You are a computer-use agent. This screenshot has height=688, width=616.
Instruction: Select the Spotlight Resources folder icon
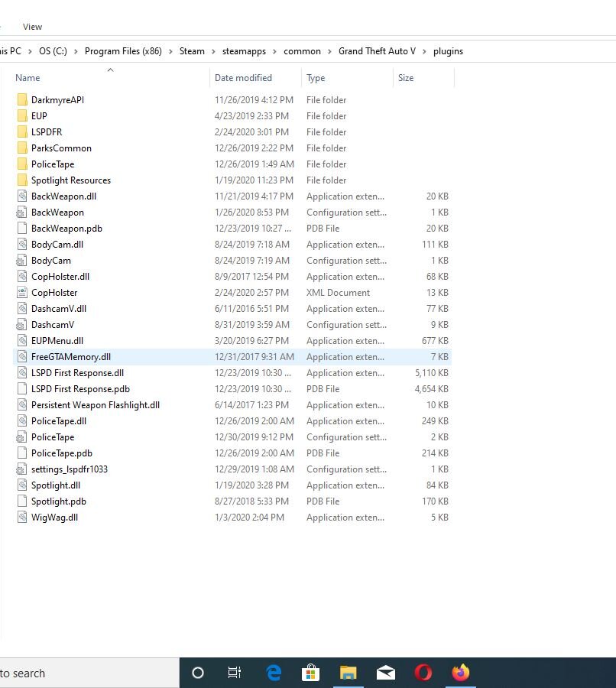[22, 180]
